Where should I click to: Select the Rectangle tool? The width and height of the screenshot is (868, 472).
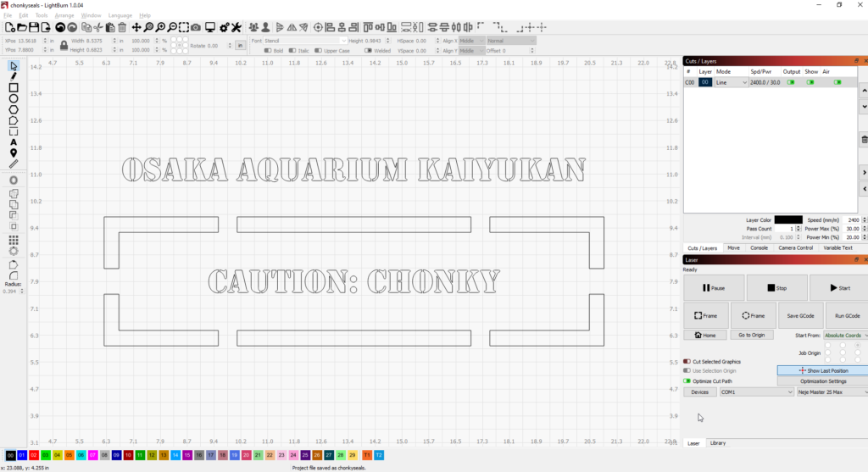pyautogui.click(x=14, y=87)
